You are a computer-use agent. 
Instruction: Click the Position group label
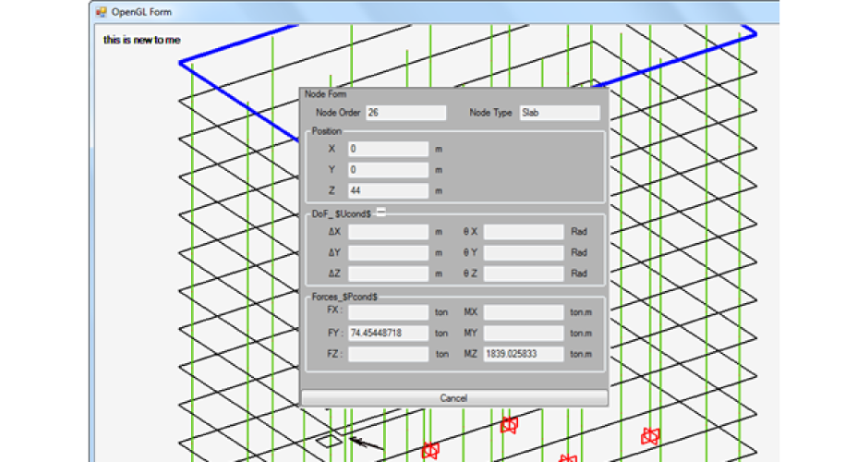[x=327, y=131]
